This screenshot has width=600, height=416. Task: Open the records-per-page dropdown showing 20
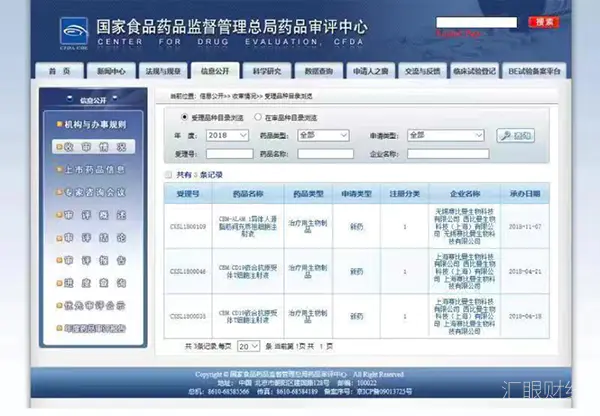(249, 346)
